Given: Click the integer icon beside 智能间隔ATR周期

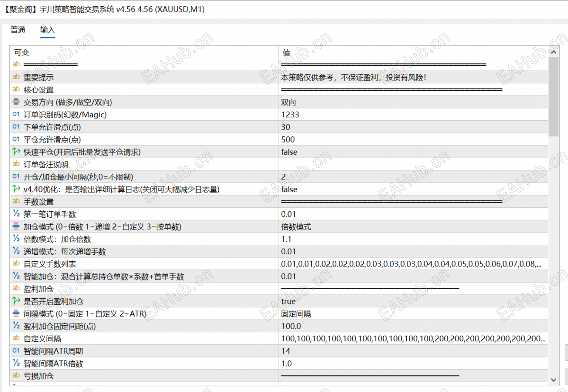Looking at the screenshot, I should (16, 351).
